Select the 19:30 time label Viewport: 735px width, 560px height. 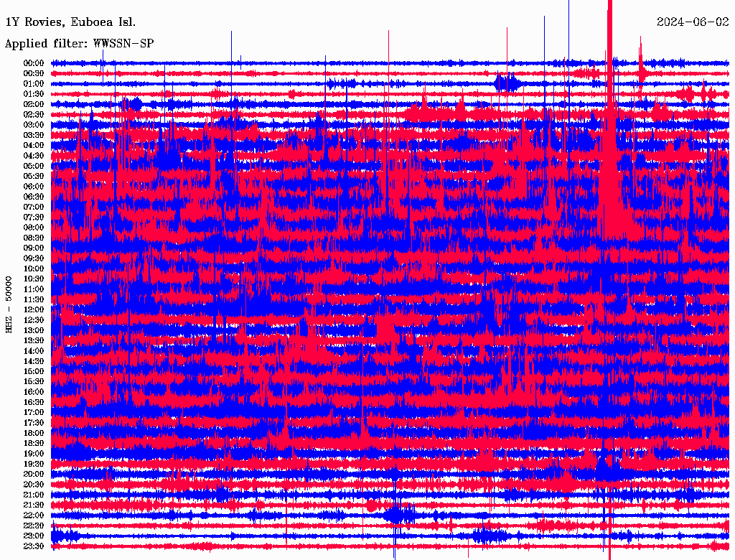click(34, 464)
